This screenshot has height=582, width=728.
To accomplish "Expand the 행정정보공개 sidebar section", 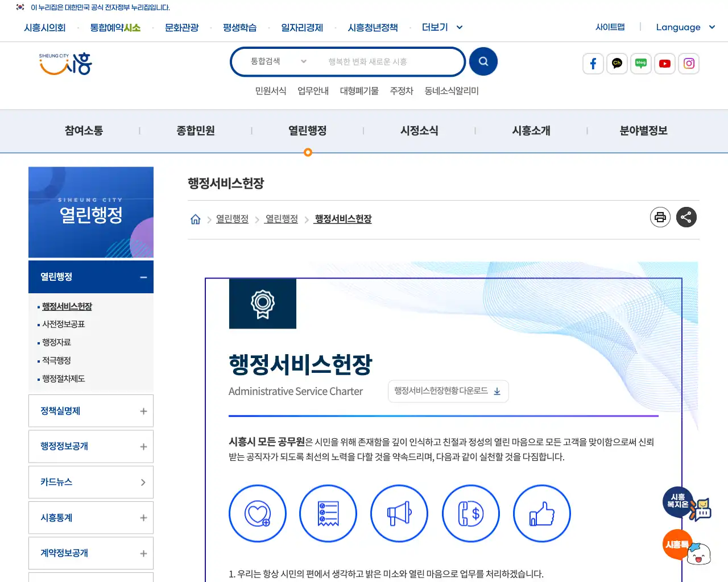I will point(91,447).
